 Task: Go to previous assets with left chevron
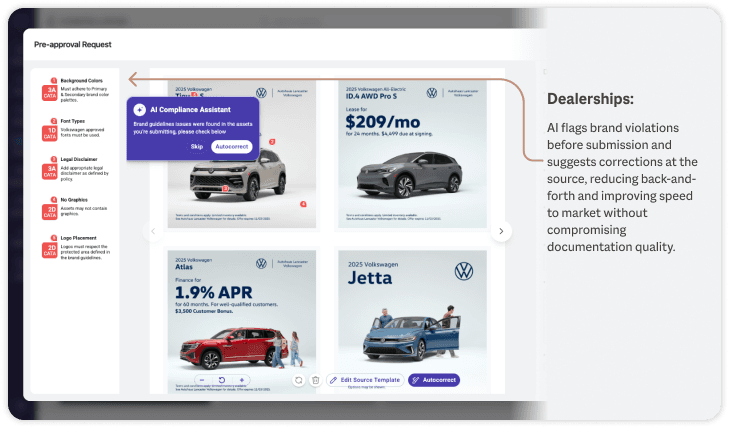(x=153, y=231)
